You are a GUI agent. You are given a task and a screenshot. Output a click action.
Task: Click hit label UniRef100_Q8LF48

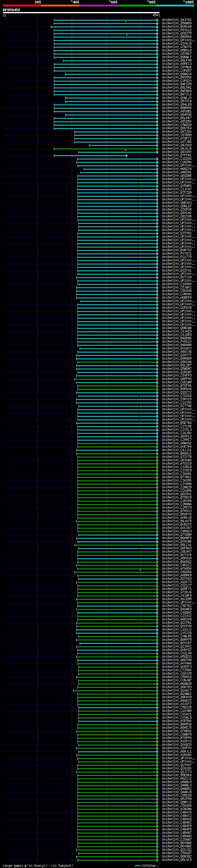click(x=177, y=61)
